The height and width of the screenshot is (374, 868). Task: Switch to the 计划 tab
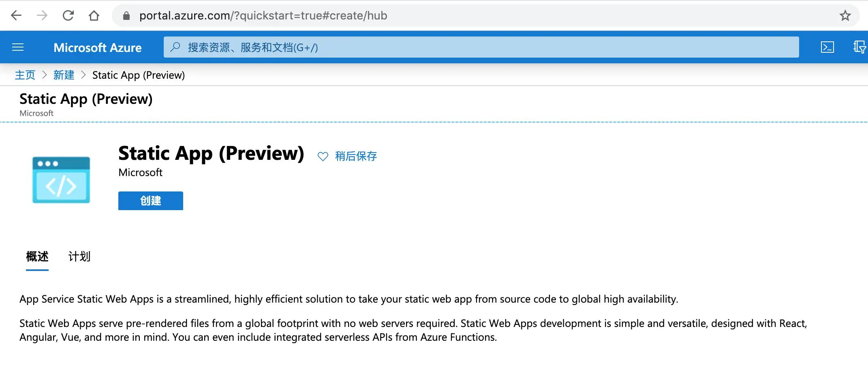79,257
